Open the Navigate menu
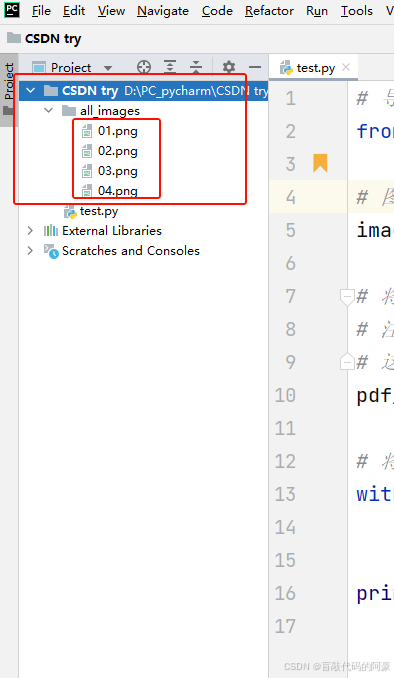394x678 pixels. click(163, 10)
